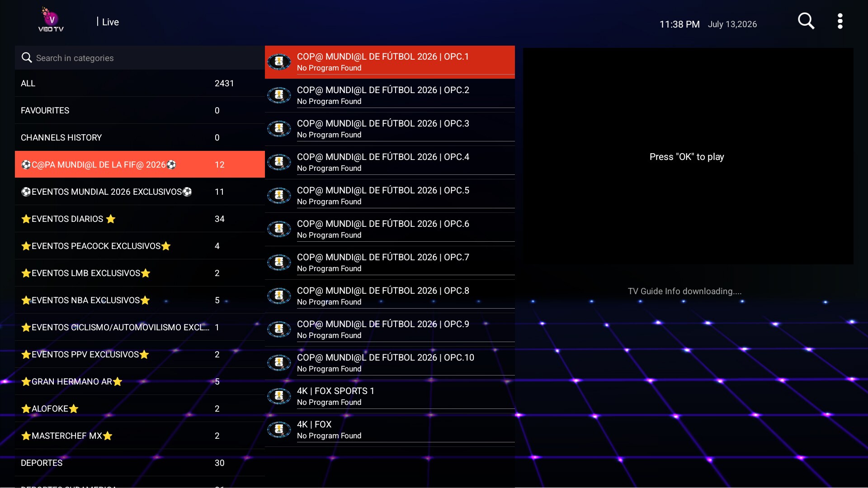Click TV Guide Info downloading text
Screen dimensions: 868x488
684,291
